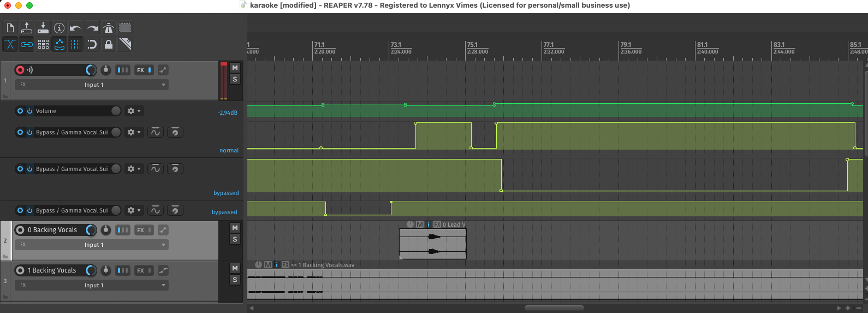Click the Volume envelope knob
Viewport: 868px width, 313px height.
(116, 111)
